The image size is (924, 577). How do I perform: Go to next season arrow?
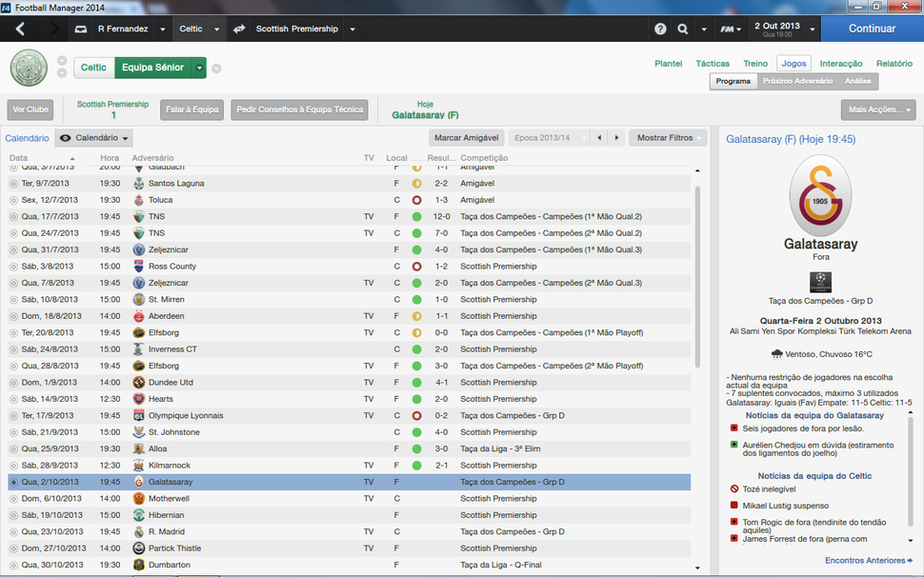point(616,138)
